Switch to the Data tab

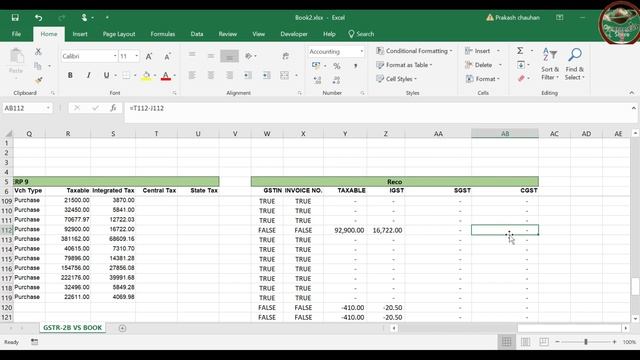tap(197, 34)
